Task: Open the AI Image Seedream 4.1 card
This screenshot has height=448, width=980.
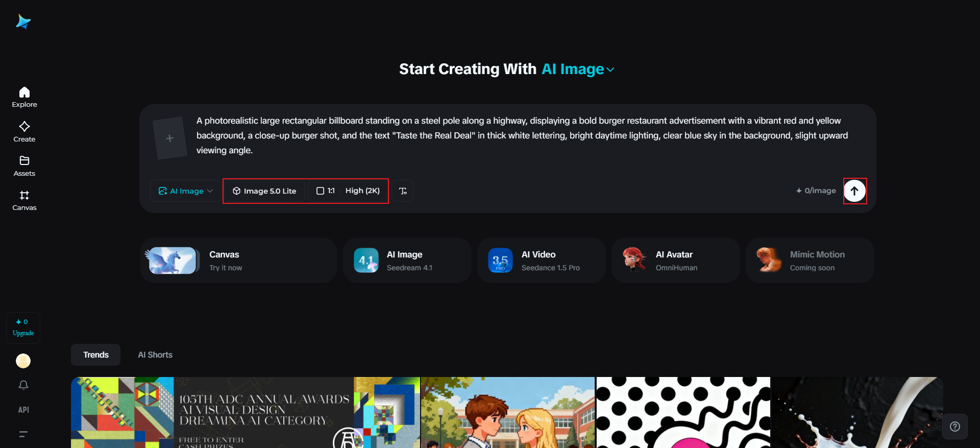Action: (x=407, y=261)
